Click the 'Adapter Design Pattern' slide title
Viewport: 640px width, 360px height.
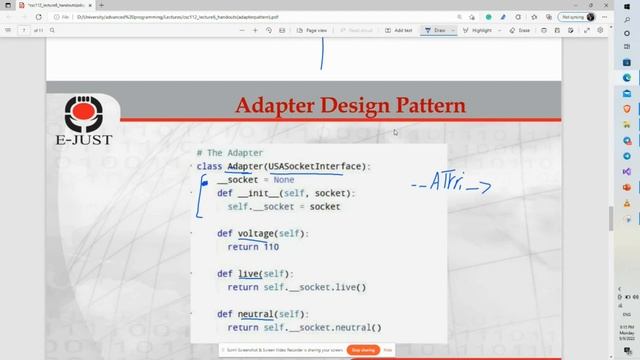click(x=350, y=105)
